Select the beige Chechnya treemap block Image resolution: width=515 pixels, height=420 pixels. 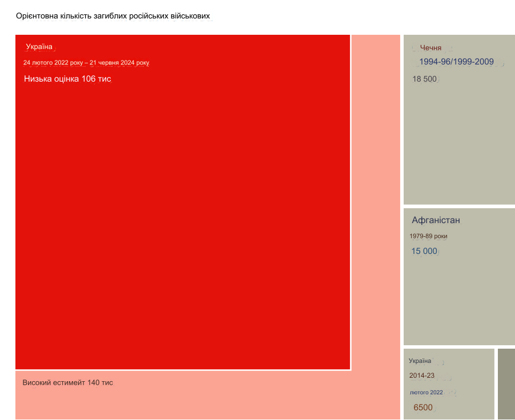[x=459, y=143]
